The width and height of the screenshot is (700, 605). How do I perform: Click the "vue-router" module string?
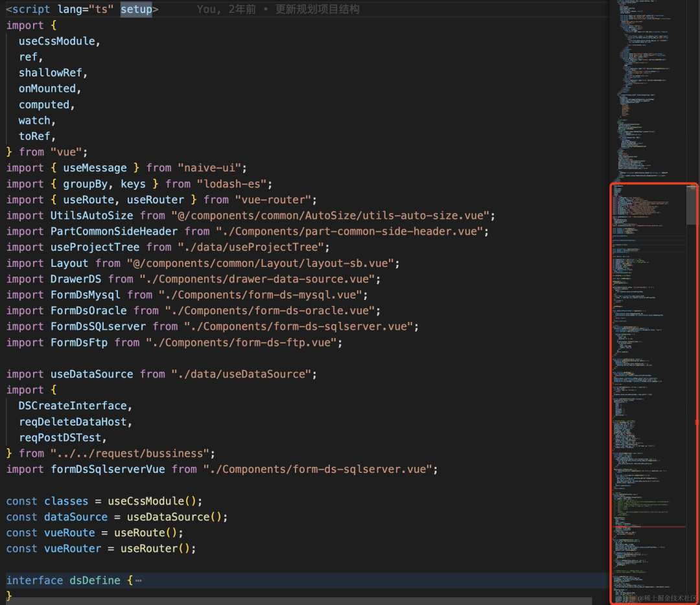274,200
